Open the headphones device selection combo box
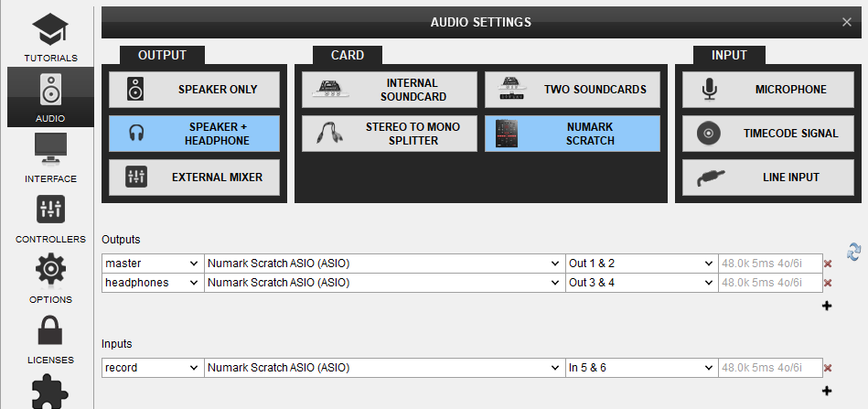This screenshot has height=409, width=868. click(384, 283)
